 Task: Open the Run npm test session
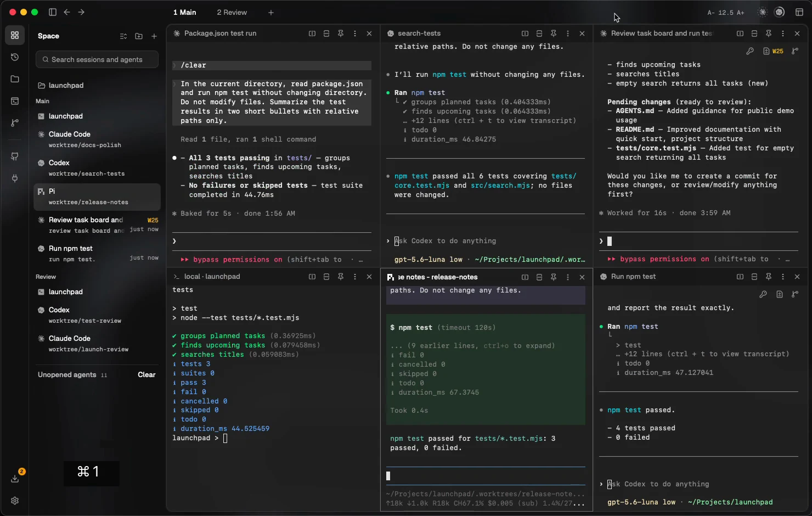point(97,254)
